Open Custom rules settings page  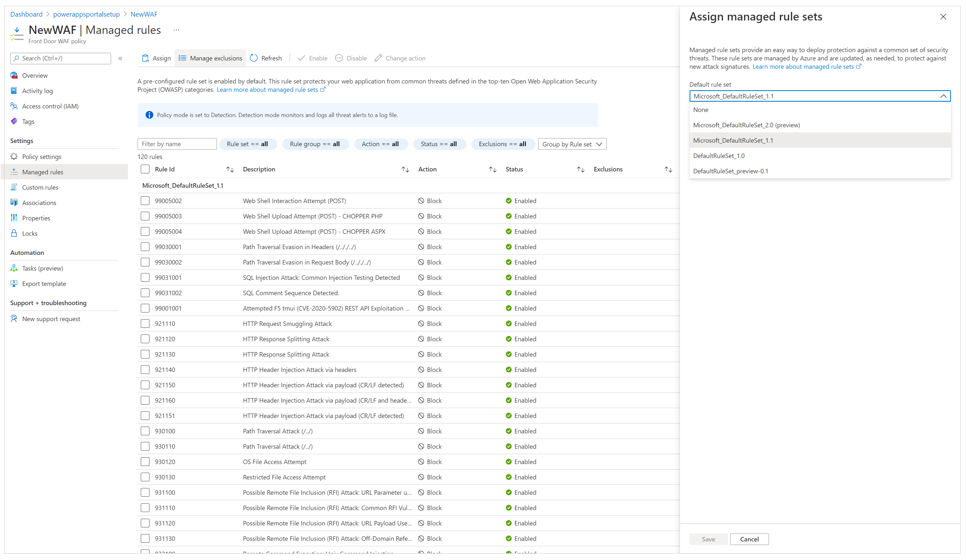pos(40,187)
